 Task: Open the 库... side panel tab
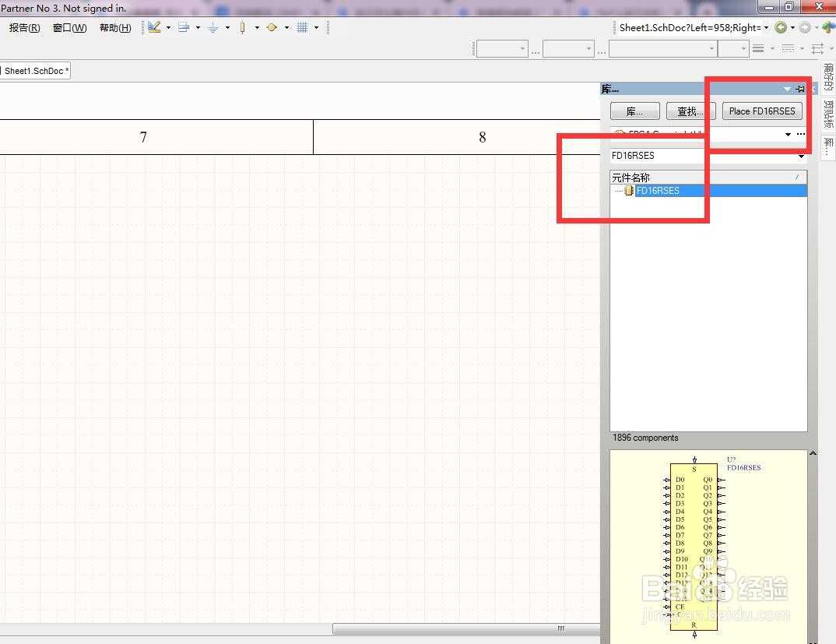point(828,146)
